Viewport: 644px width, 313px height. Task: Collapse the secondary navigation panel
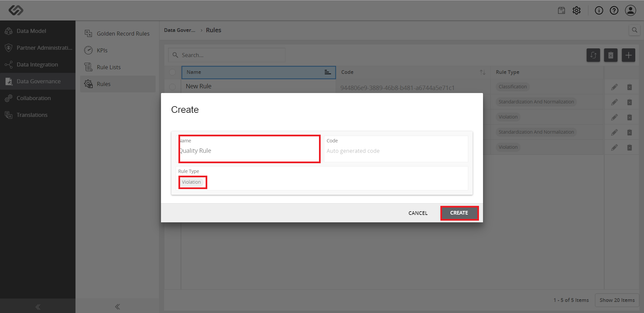(x=117, y=307)
